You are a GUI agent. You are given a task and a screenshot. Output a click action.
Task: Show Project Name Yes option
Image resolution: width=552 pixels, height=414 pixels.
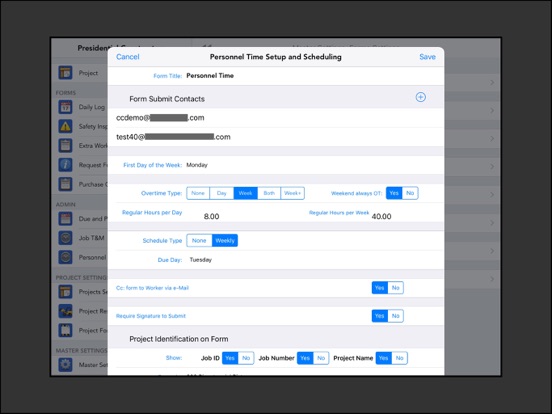384,358
